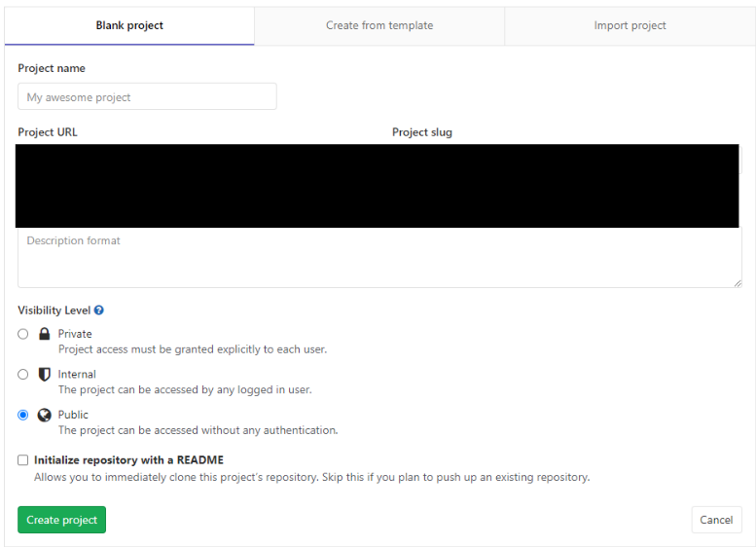Click the Internal shield icon

click(45, 375)
